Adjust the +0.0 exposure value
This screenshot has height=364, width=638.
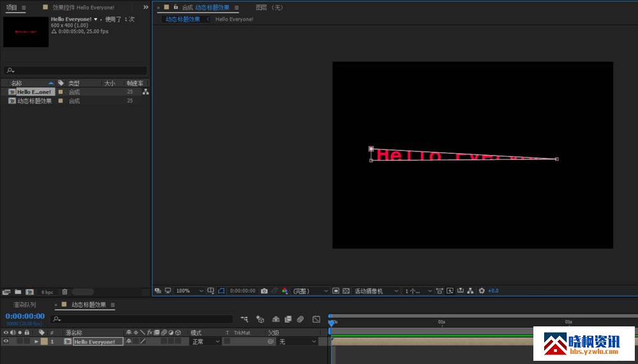493,291
